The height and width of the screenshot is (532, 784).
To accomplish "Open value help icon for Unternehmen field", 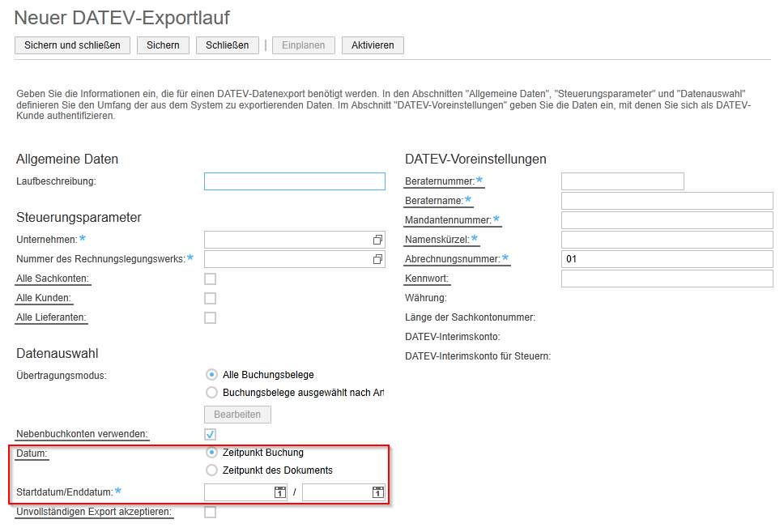I will coord(377,240).
